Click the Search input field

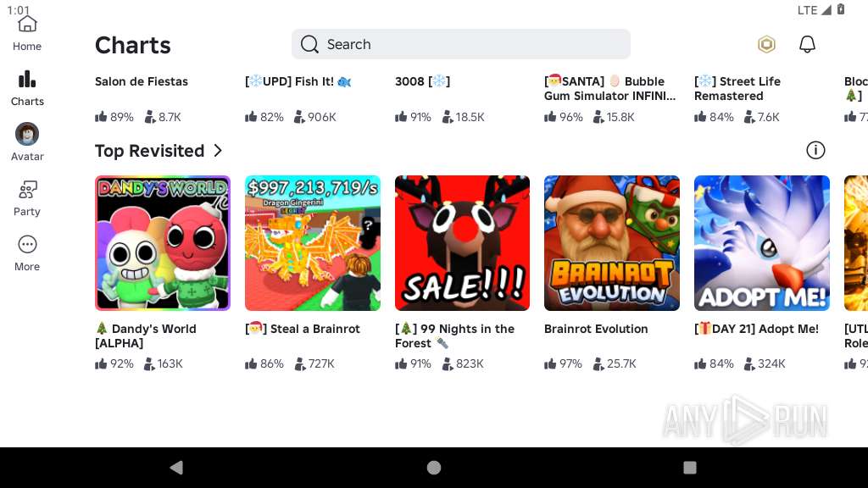tap(460, 44)
